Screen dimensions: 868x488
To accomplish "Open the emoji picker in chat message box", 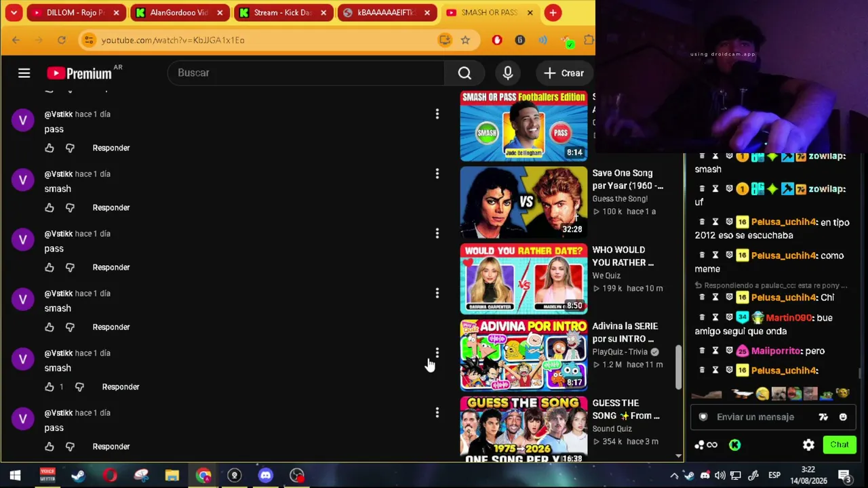I will tap(843, 417).
